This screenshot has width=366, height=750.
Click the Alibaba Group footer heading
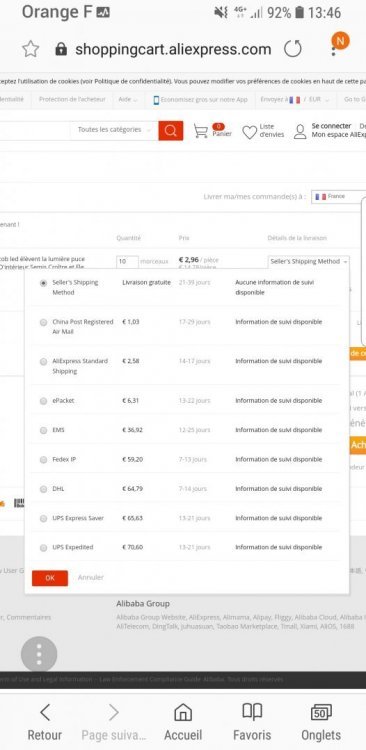click(143, 604)
